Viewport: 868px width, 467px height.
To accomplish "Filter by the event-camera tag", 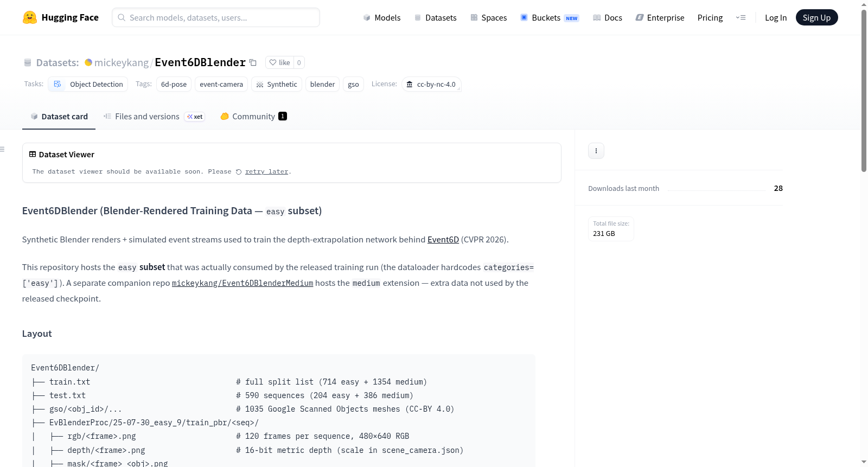I will point(221,84).
